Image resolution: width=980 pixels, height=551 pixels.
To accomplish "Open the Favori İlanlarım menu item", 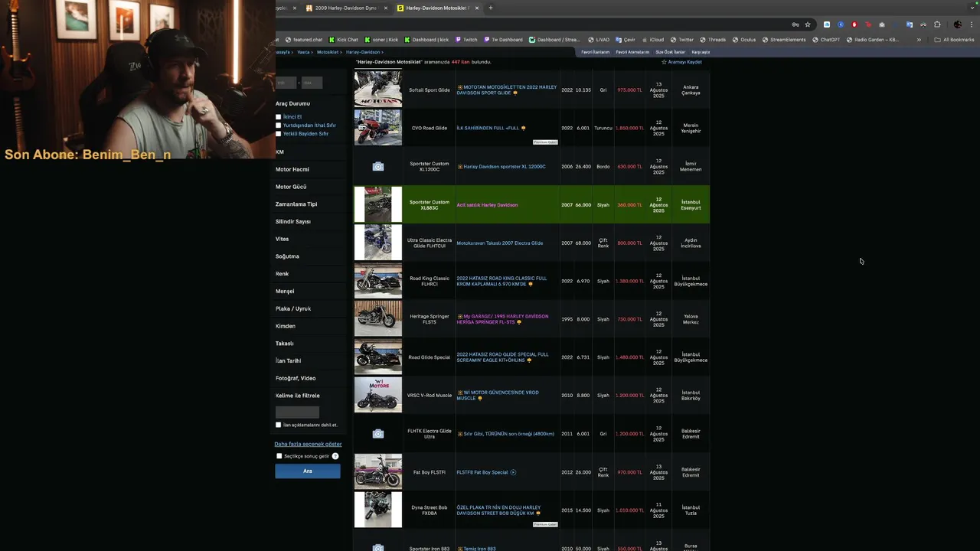I will click(596, 52).
